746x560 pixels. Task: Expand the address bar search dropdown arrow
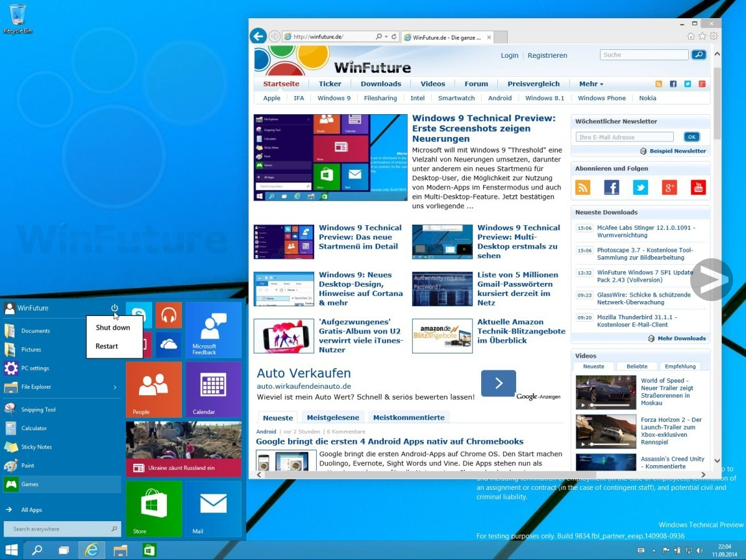386,37
